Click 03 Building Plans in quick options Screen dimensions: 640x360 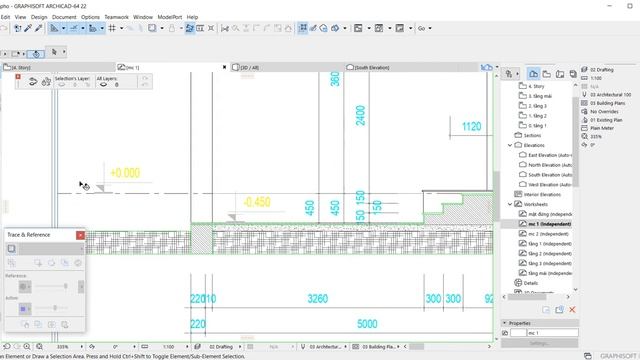[x=607, y=103]
